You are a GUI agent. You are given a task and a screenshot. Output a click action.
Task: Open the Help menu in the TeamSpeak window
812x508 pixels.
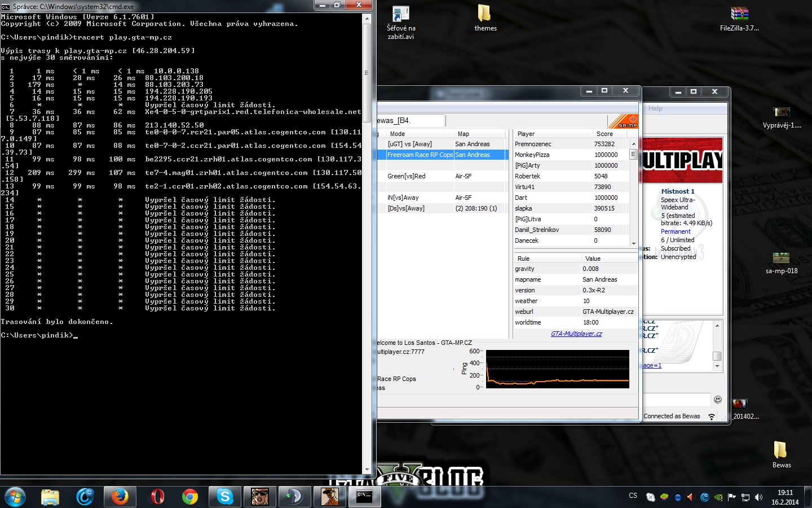point(655,108)
